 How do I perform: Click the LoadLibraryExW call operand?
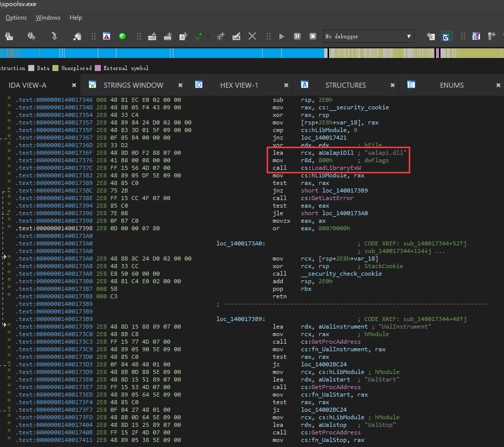(x=331, y=168)
